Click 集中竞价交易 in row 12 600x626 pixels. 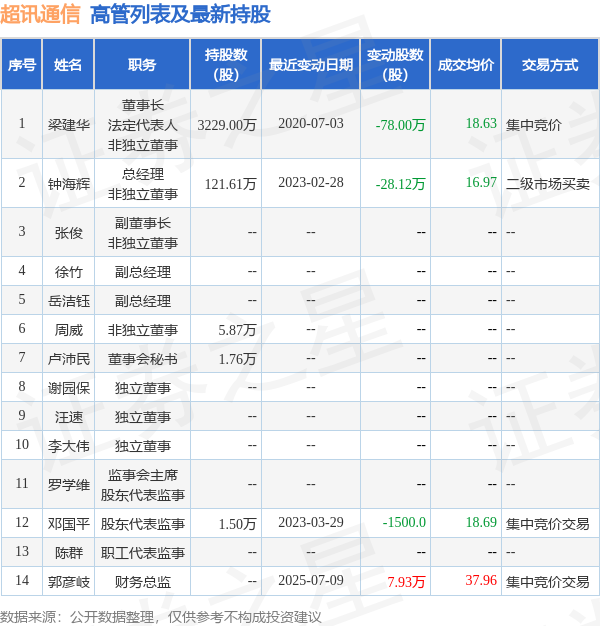tap(547, 524)
